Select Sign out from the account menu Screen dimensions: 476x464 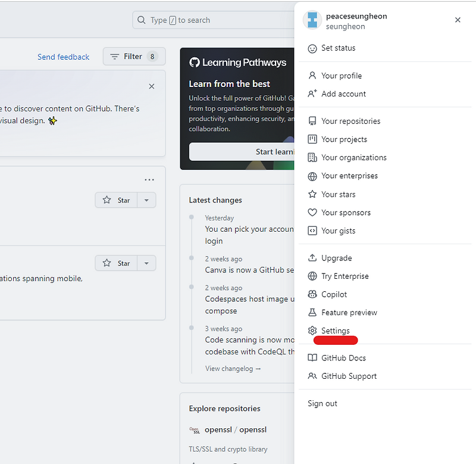(322, 403)
